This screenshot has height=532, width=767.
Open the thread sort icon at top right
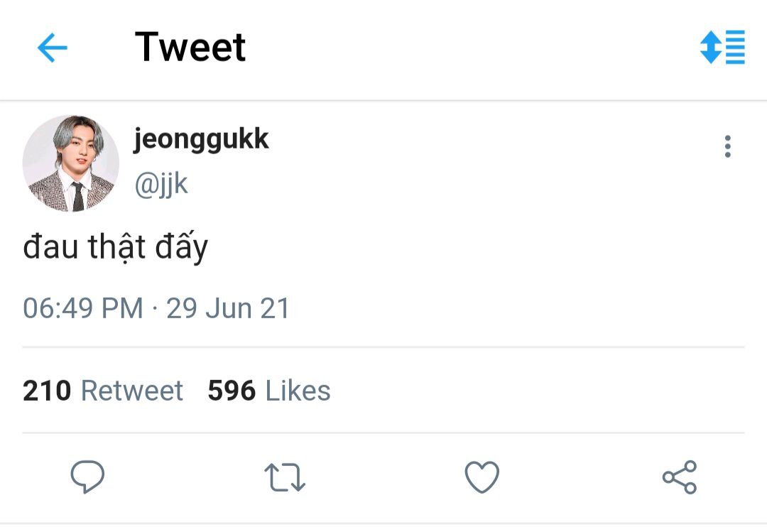[x=722, y=47]
